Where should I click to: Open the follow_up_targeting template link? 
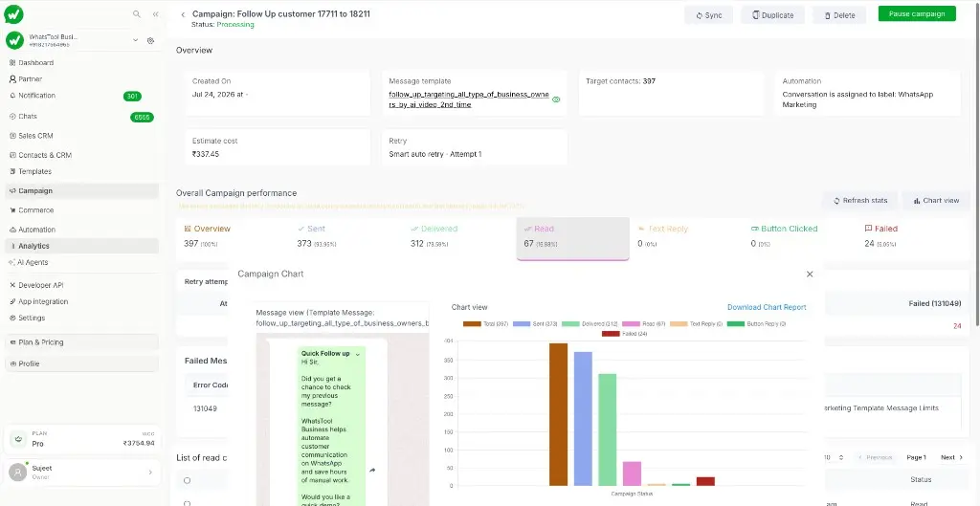469,99
